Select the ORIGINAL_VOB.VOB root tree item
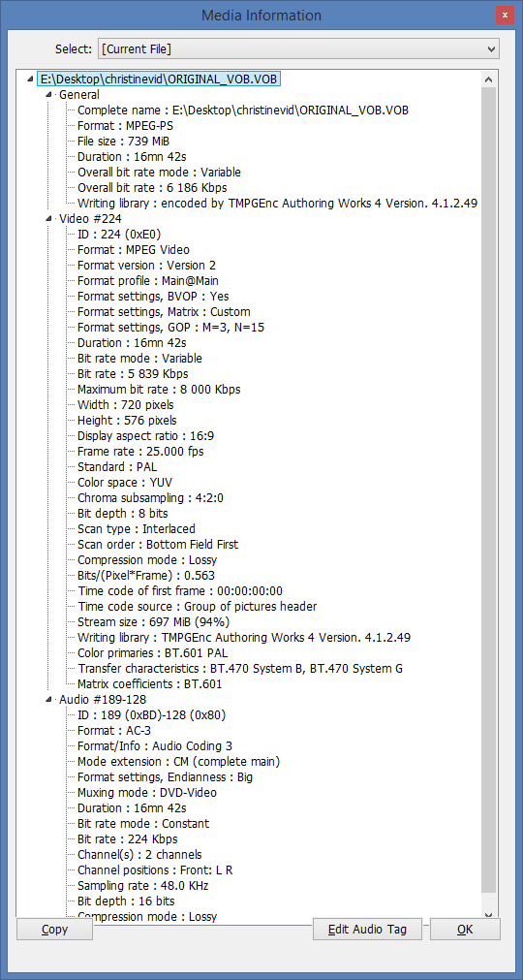The width and height of the screenshot is (523, 980). 159,79
